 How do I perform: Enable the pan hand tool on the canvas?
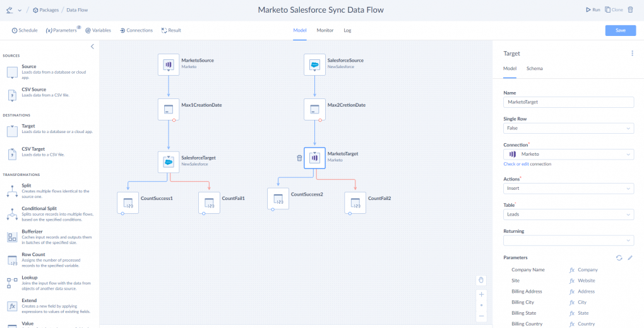click(x=481, y=281)
